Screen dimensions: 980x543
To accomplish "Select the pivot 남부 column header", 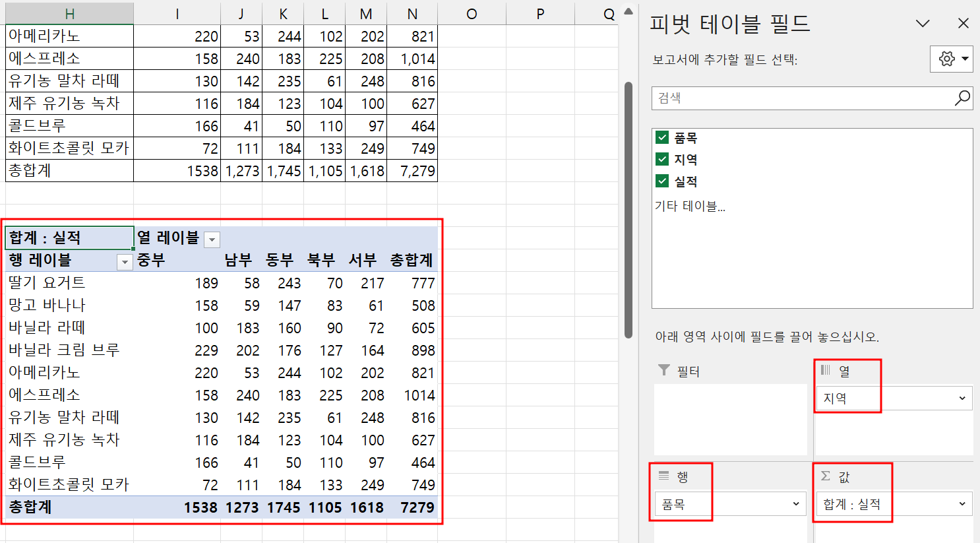I will click(241, 260).
